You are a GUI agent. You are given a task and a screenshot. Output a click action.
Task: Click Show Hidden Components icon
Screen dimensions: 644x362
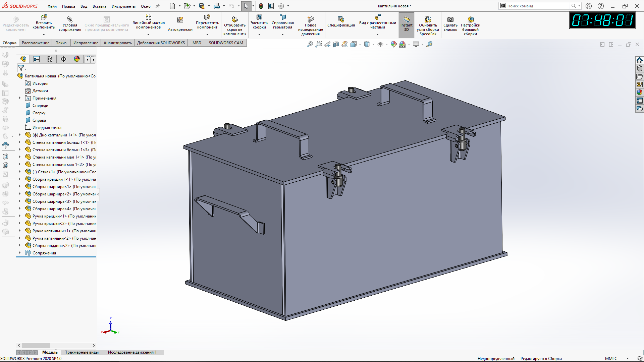pyautogui.click(x=235, y=19)
